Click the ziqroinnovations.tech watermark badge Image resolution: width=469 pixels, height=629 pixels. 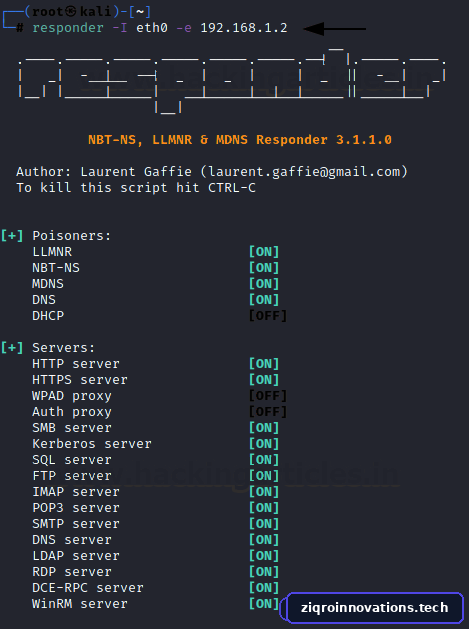click(374, 608)
